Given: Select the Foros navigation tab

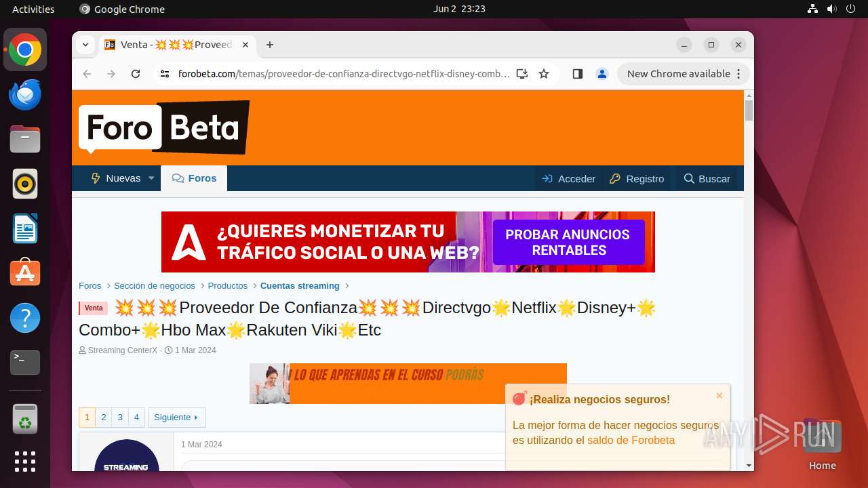Looking at the screenshot, I should click(x=194, y=178).
